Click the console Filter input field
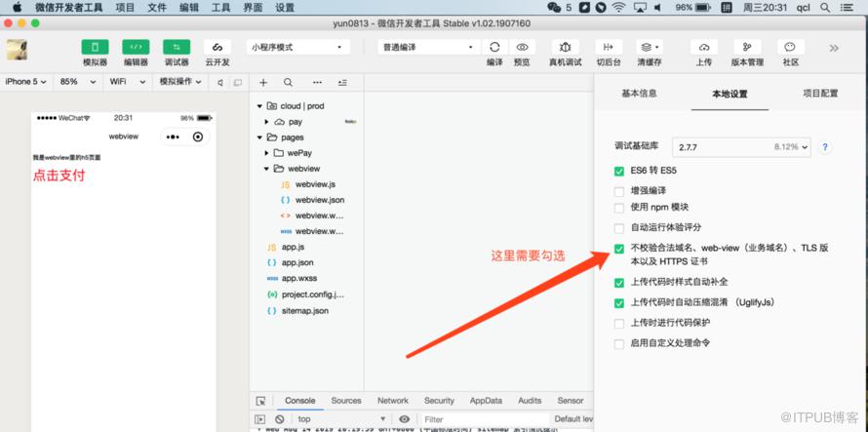868x432 pixels. [485, 419]
